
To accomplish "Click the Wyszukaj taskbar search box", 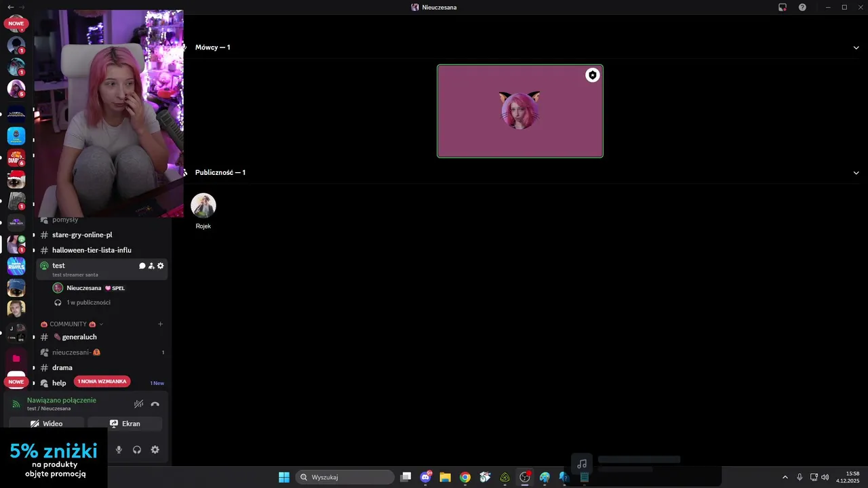I will [x=344, y=477].
